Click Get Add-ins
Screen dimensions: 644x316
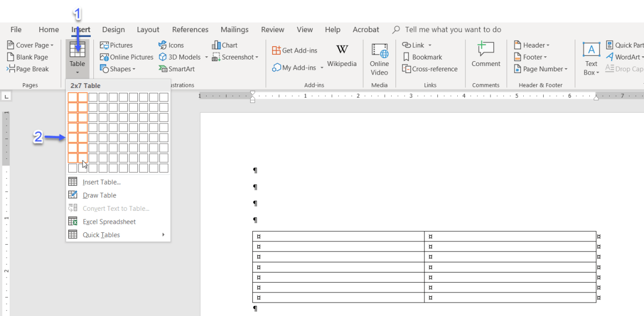(x=295, y=50)
